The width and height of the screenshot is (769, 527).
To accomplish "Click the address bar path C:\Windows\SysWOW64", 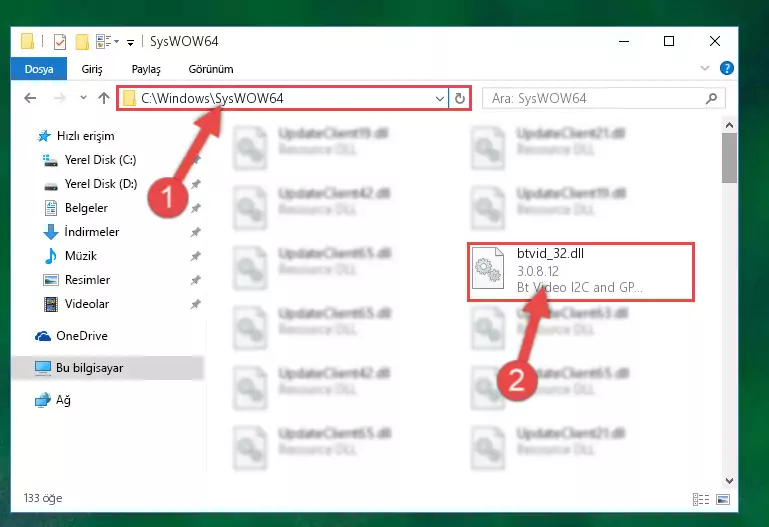I will (212, 98).
